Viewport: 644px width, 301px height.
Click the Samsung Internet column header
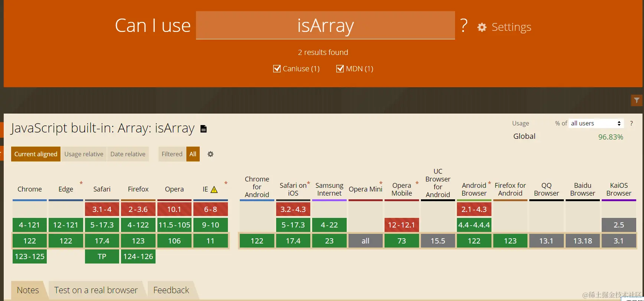click(329, 189)
